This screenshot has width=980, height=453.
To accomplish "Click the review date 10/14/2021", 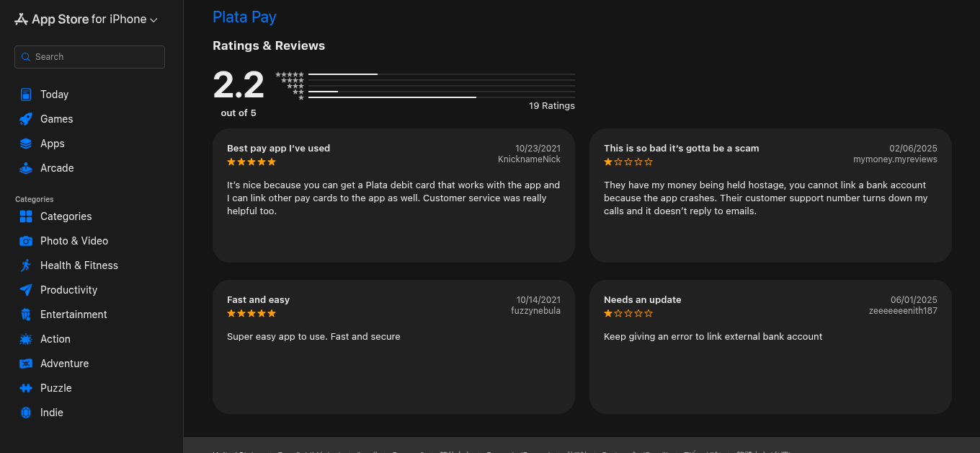I will 538,300.
